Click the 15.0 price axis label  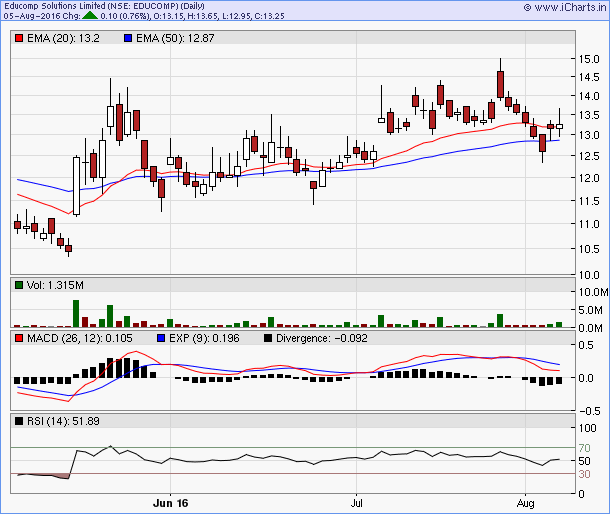[589, 59]
